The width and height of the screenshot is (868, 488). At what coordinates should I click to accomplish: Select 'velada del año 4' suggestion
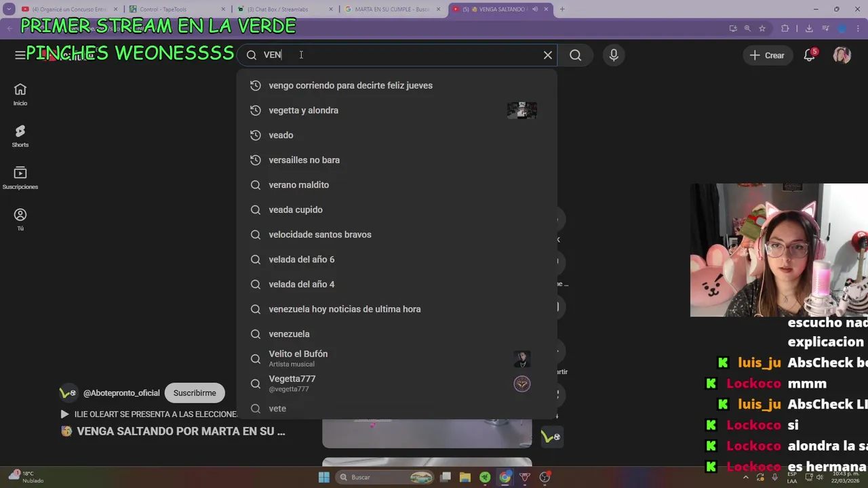(x=397, y=284)
